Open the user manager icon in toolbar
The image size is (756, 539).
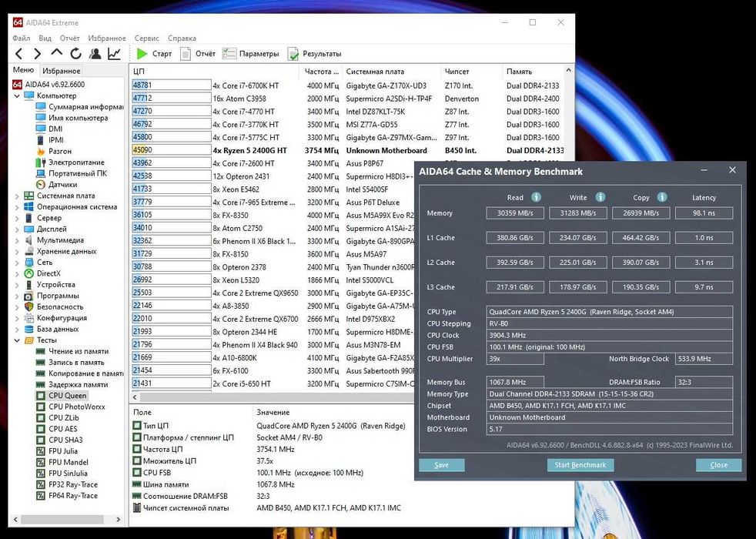click(x=95, y=53)
